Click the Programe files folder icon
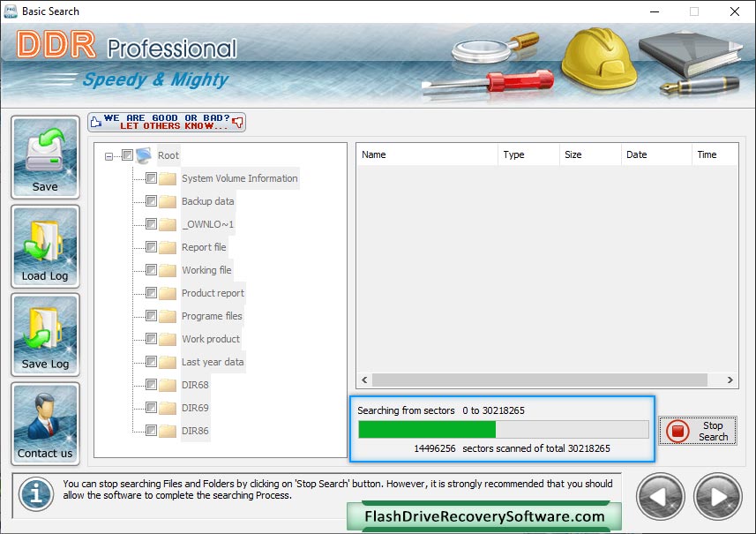Viewport: 756px width, 534px height. 168,317
